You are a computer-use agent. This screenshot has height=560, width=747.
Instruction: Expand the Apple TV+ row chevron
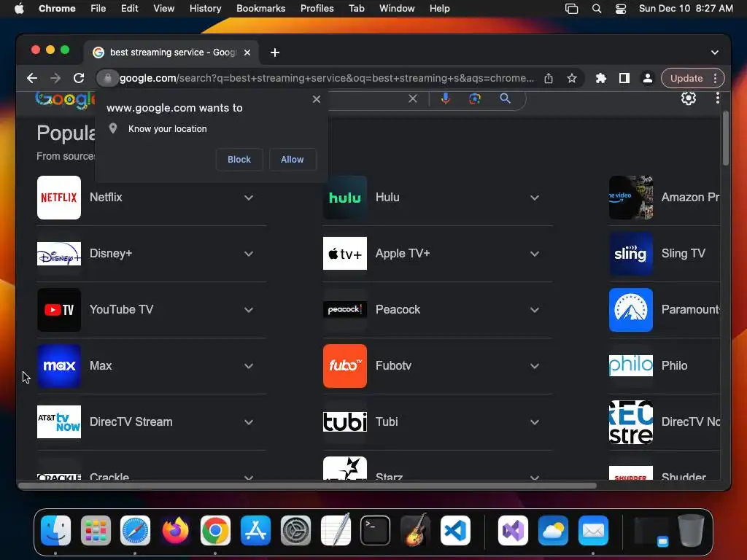535,254
